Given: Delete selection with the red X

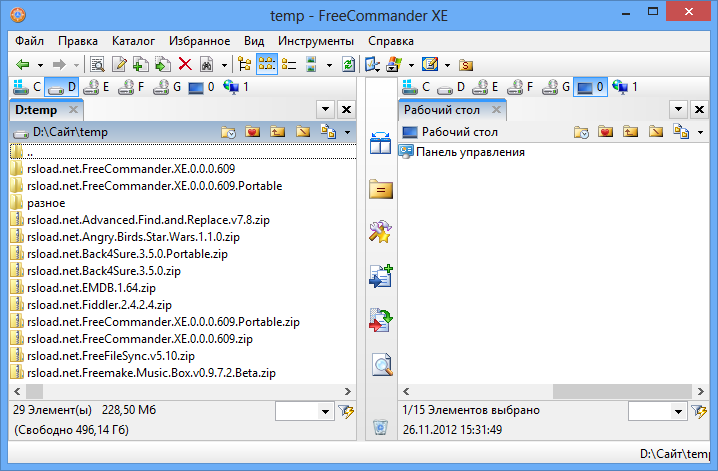Looking at the screenshot, I should (x=185, y=65).
